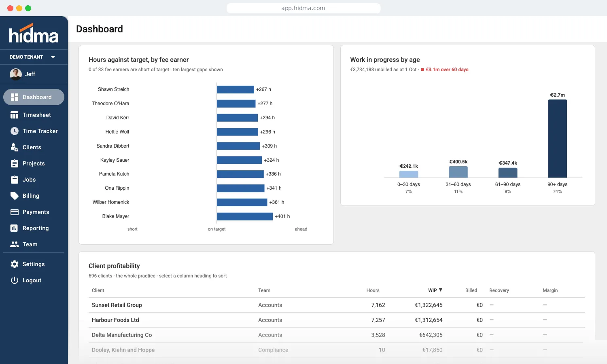This screenshot has height=364, width=607.
Task: Click Jeff's profile avatar
Action: 16,74
